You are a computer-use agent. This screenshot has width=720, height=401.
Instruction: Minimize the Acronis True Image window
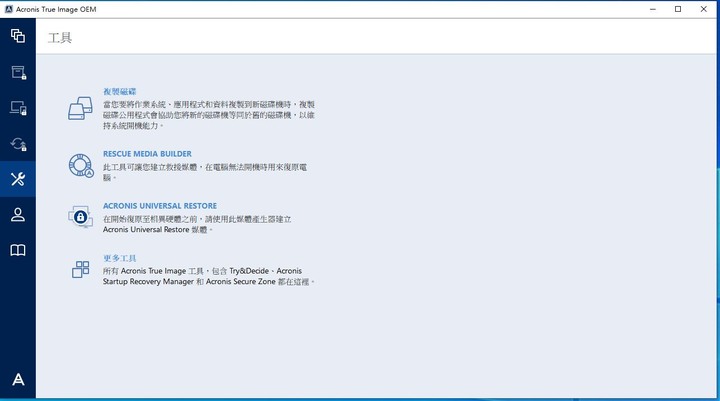point(652,9)
